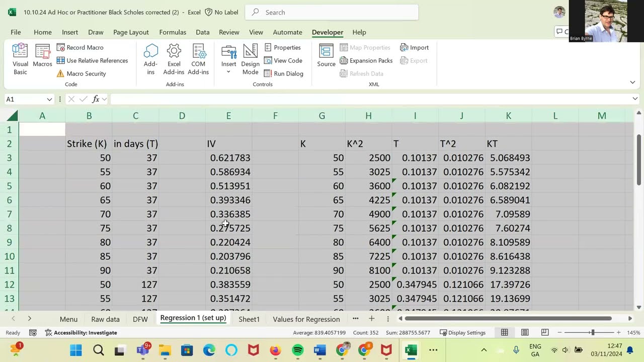Open XML Expansion Packs
The width and height of the screenshot is (644, 362).
click(366, 60)
